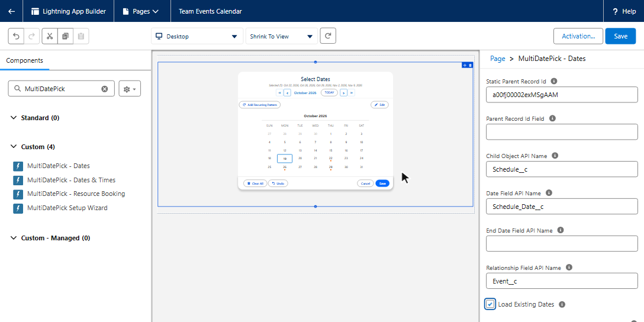
Task: Go to previous month in calendar
Action: pos(287,93)
